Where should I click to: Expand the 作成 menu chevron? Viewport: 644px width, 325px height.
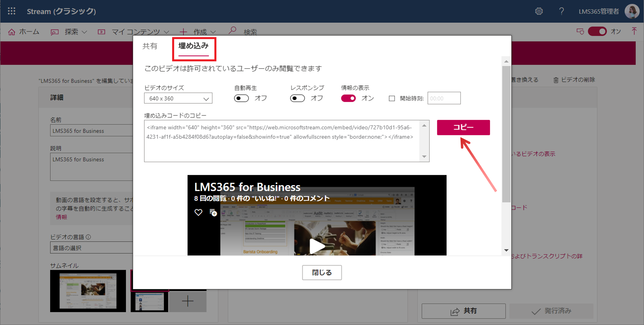213,32
